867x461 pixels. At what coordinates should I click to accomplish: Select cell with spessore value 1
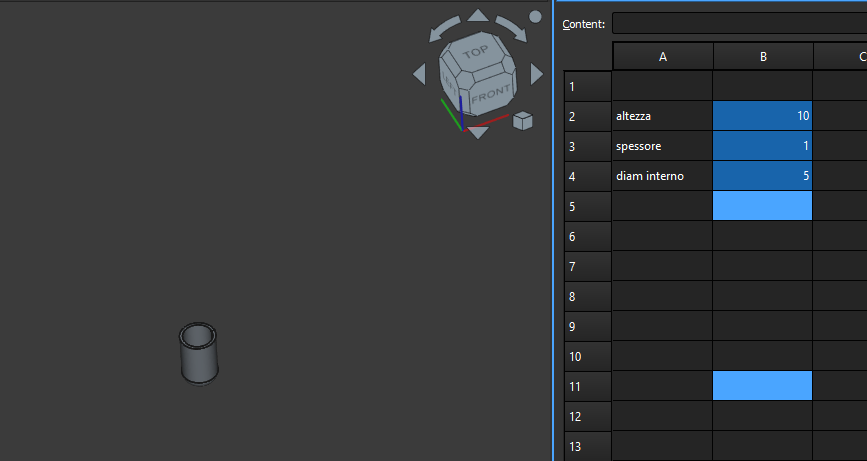pos(762,146)
